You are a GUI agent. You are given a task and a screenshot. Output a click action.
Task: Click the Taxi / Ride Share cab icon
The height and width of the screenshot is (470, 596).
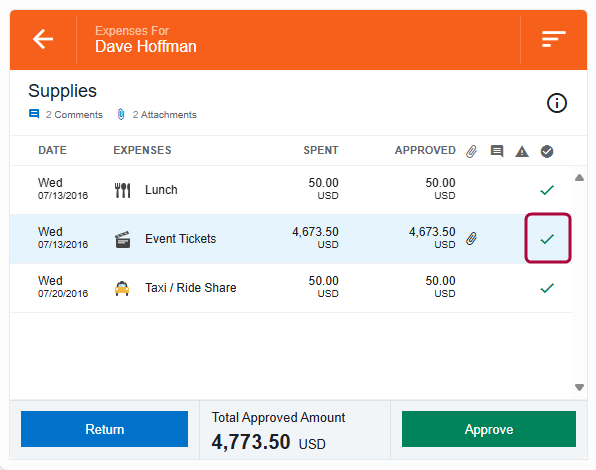click(122, 288)
